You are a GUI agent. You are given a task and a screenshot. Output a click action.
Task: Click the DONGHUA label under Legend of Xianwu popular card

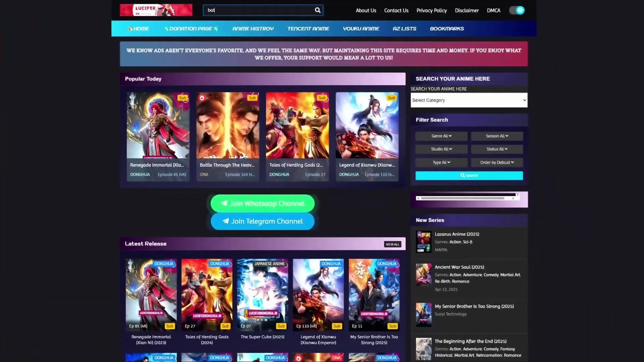349,174
